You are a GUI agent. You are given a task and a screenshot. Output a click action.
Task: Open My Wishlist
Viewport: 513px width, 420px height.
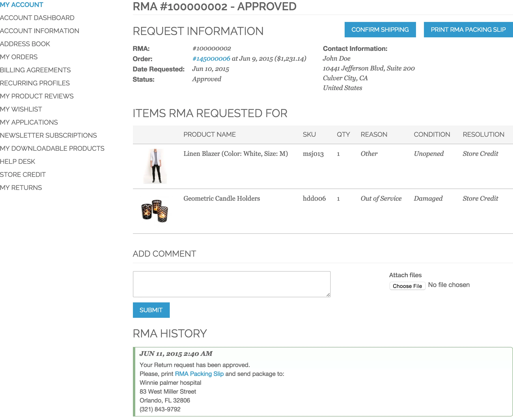coord(21,109)
